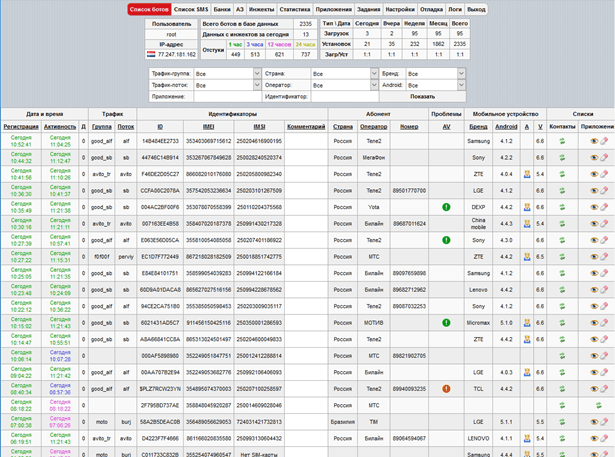Click the eraser icon in the DEXP device row
Viewport: 615px width, 457px height.
pos(604,207)
